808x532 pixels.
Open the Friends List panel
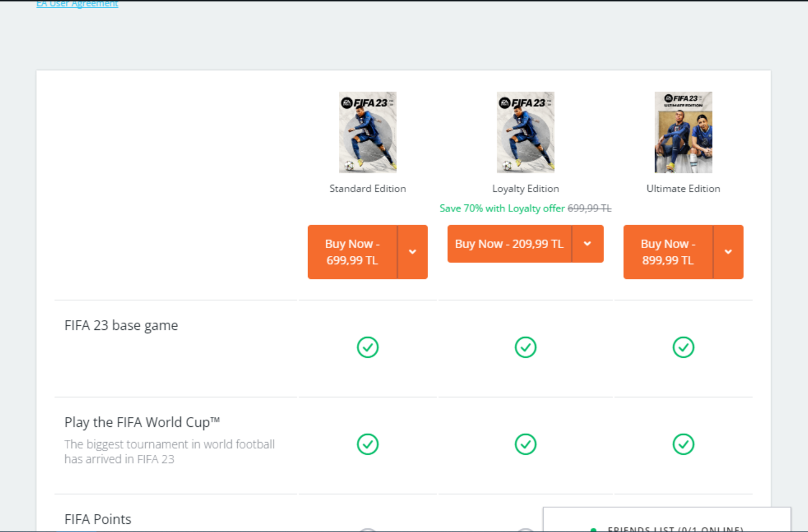coord(667,520)
